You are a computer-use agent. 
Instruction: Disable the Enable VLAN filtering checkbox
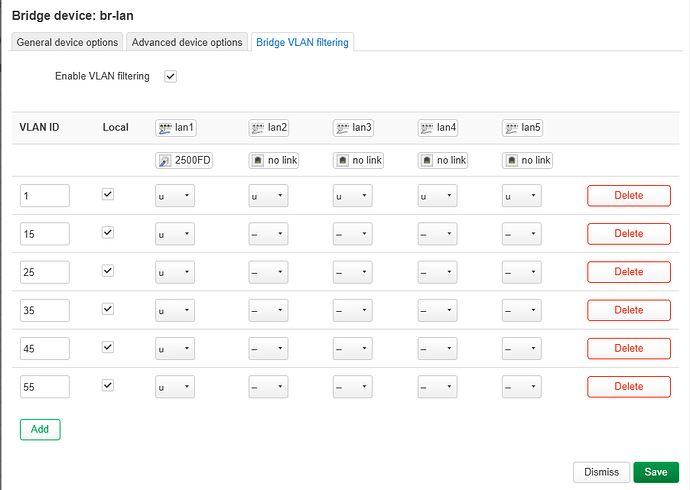(170, 76)
